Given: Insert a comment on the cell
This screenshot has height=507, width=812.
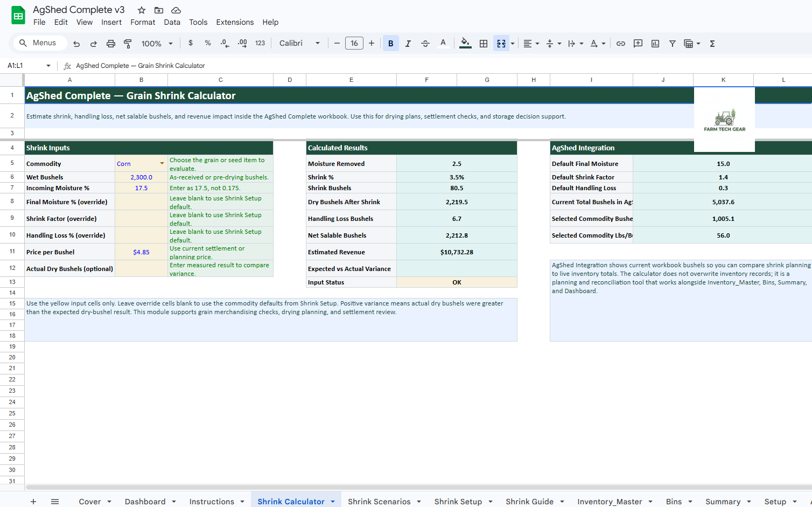Looking at the screenshot, I should [x=638, y=43].
